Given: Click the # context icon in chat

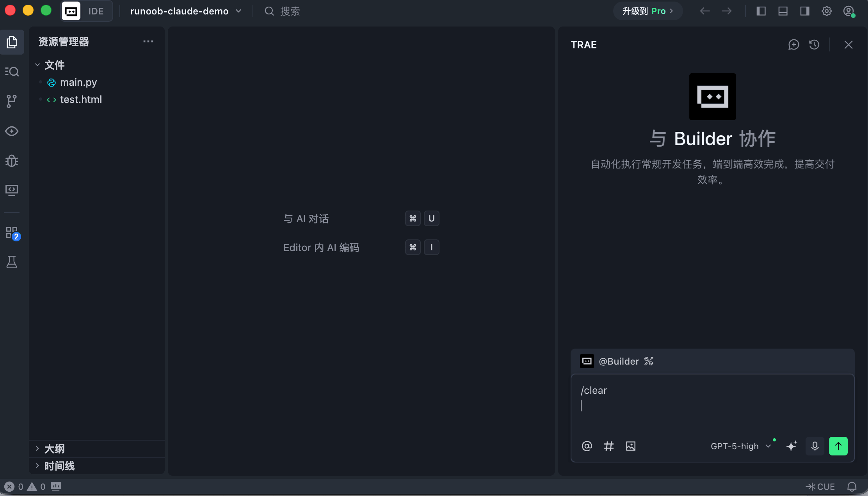Looking at the screenshot, I should [609, 446].
